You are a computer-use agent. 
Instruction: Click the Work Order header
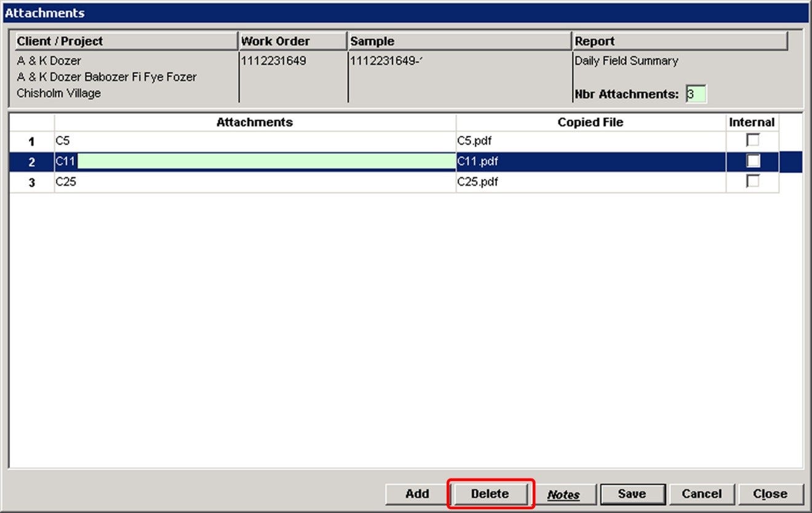point(293,41)
